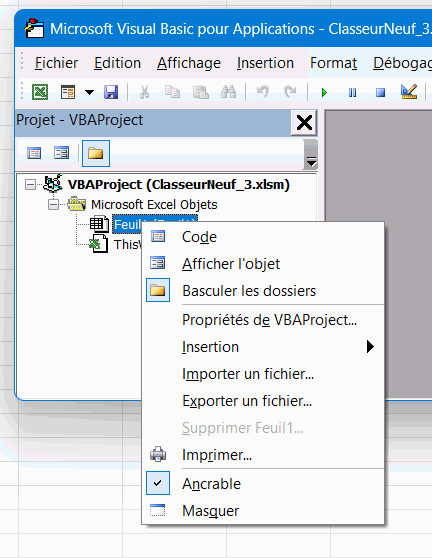Click the green Run macro arrow
Viewport: 432px width, 558px height.
(324, 93)
